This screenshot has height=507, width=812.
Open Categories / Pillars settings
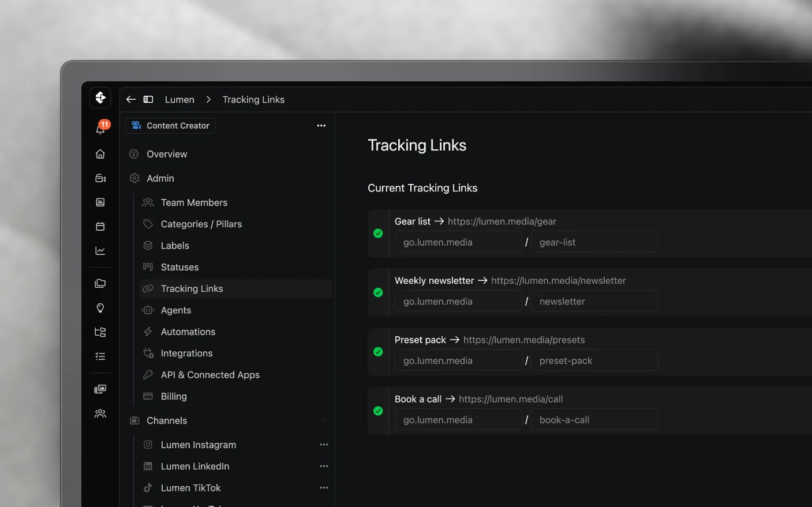click(201, 224)
